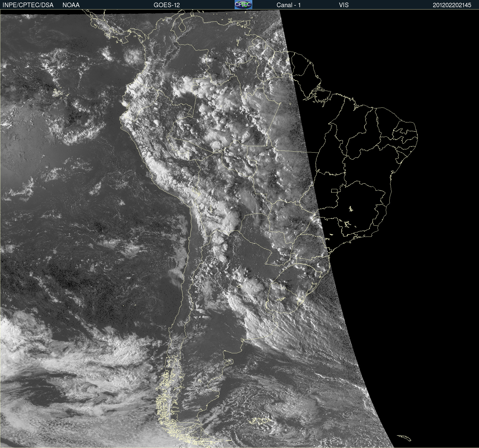
Task: Click the VIS label in header
Action: click(x=344, y=5)
